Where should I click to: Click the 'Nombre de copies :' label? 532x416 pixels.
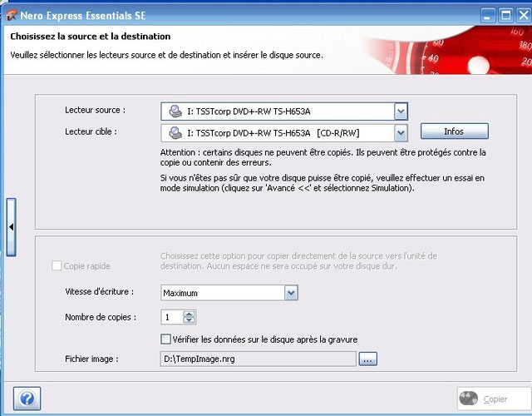tap(101, 317)
